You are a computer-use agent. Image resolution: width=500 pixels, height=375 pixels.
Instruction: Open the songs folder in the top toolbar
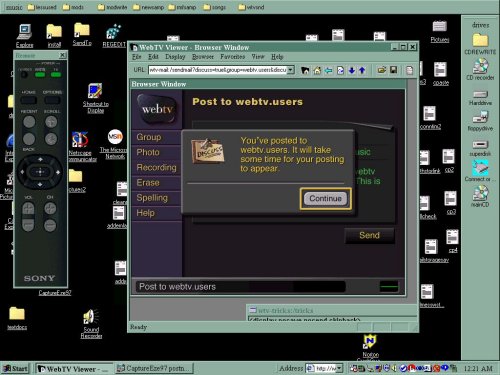point(215,7)
